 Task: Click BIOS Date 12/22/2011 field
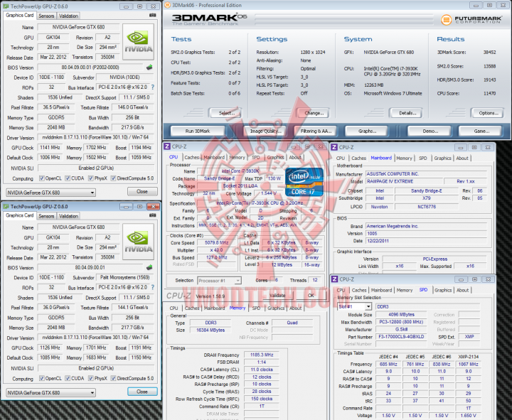426,241
